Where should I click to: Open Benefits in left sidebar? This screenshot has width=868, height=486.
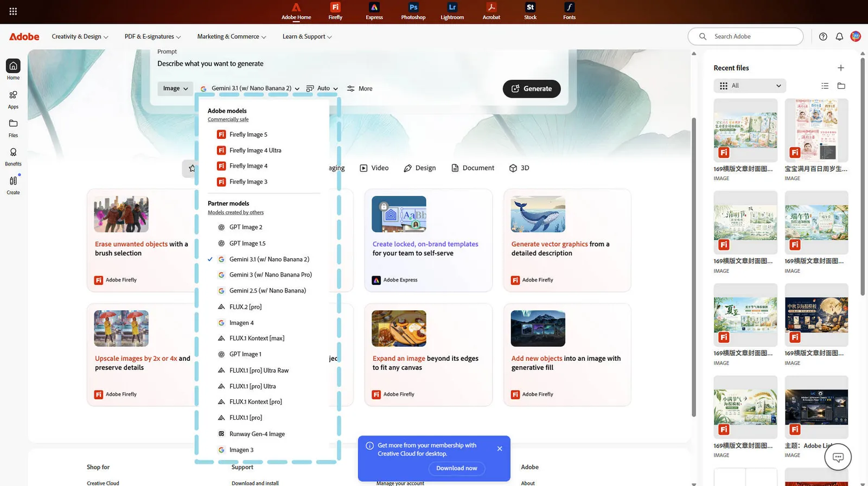pyautogui.click(x=13, y=157)
